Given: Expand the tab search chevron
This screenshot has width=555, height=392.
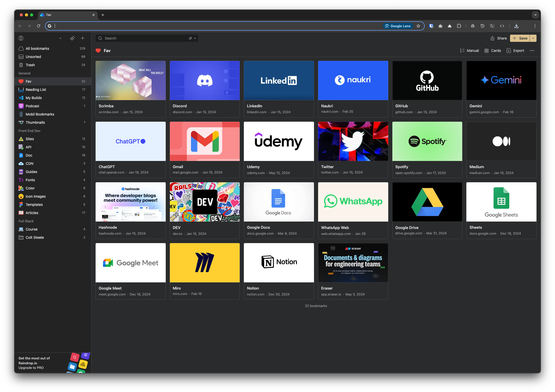Looking at the screenshot, I should coord(535,15).
